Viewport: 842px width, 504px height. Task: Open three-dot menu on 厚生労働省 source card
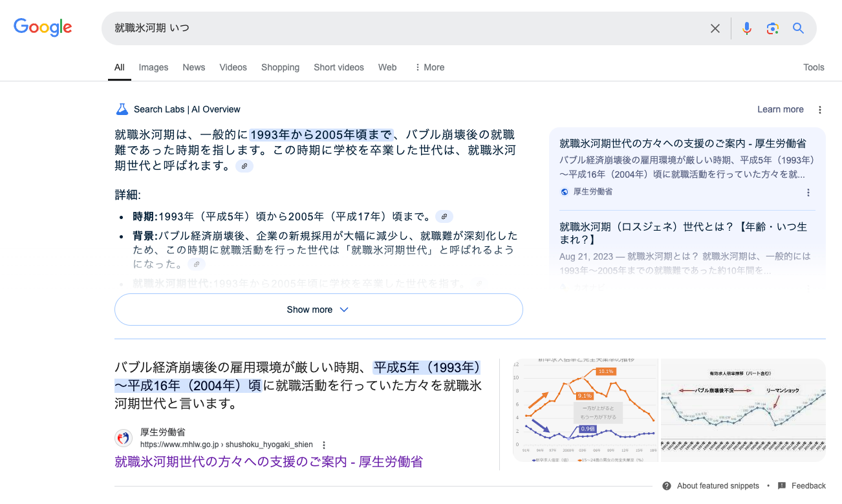pos(808,193)
